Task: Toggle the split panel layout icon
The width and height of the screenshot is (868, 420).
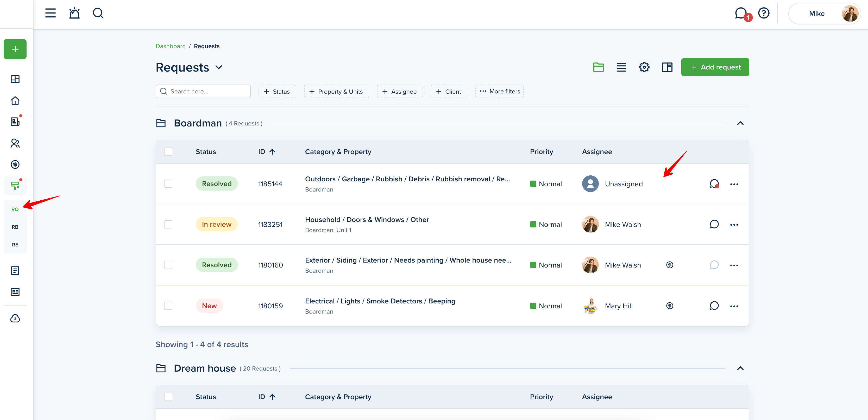Action: (x=667, y=67)
